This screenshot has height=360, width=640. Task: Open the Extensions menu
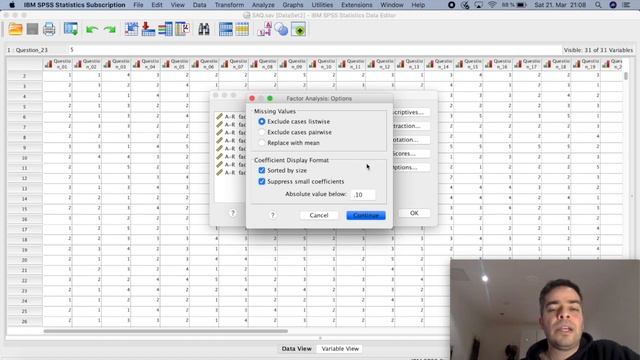pos(356,5)
